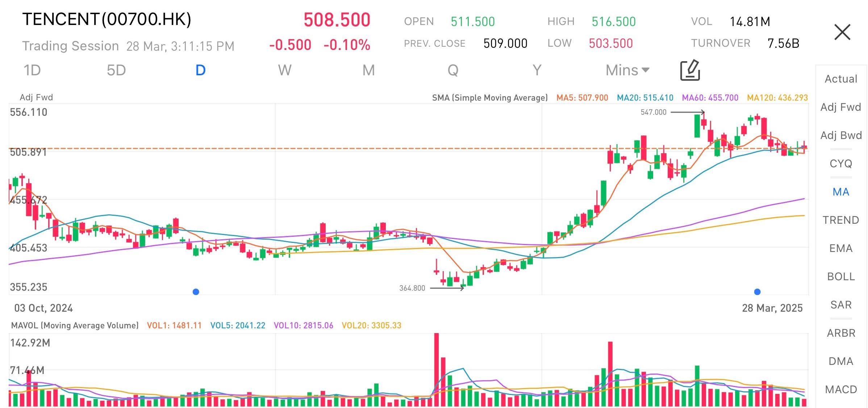Expand the Mins interval dropdown
868x408 pixels.
click(x=627, y=70)
